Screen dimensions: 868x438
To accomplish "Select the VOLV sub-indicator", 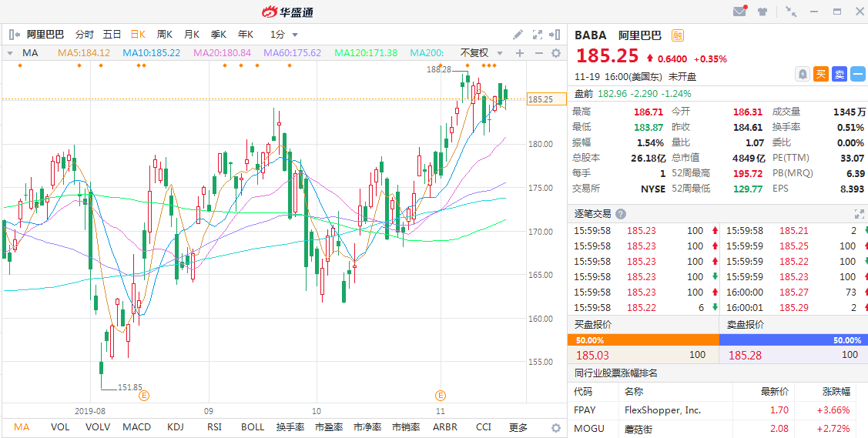I will pos(97,427).
